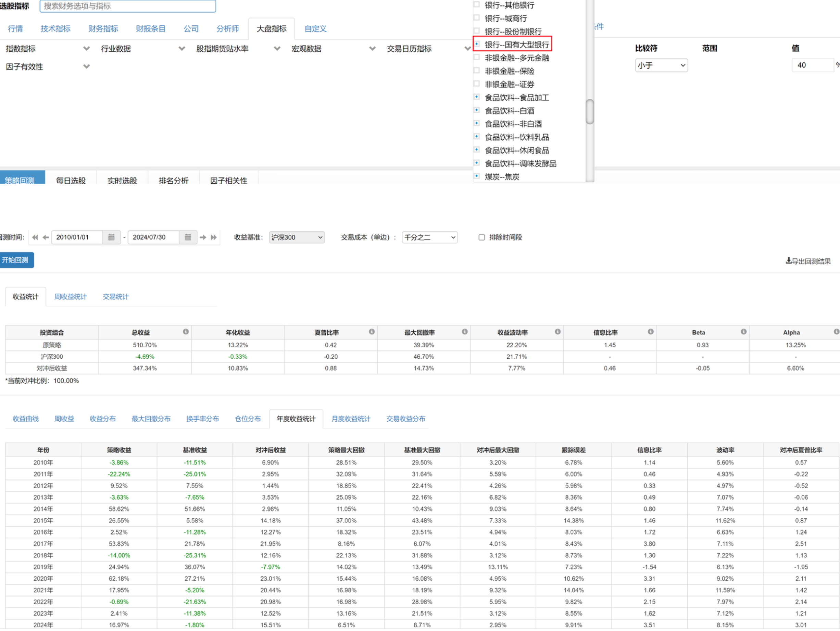Click info icon beside 最大回撤率 header
This screenshot has height=631, width=840.
tap(464, 332)
